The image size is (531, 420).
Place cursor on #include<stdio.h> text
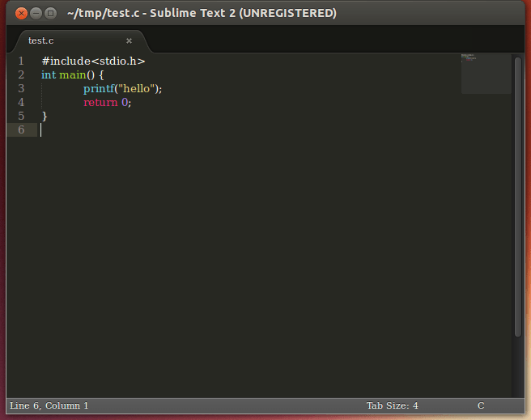tap(93, 61)
